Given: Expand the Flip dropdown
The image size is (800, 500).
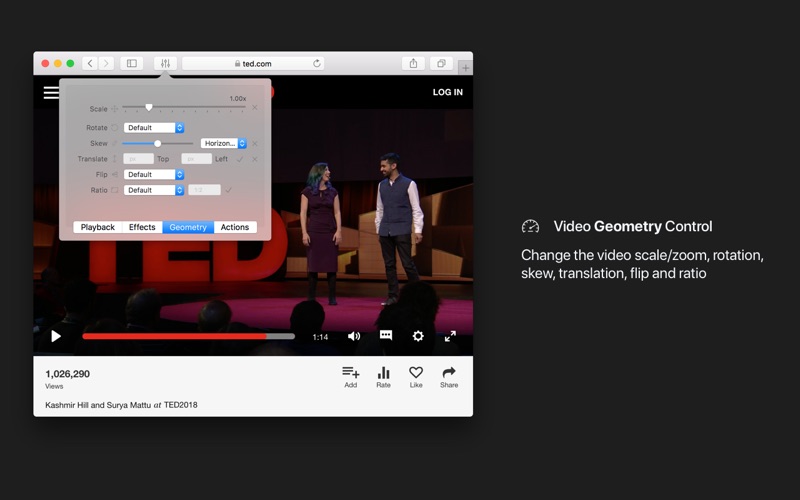Looking at the screenshot, I should pos(154,174).
